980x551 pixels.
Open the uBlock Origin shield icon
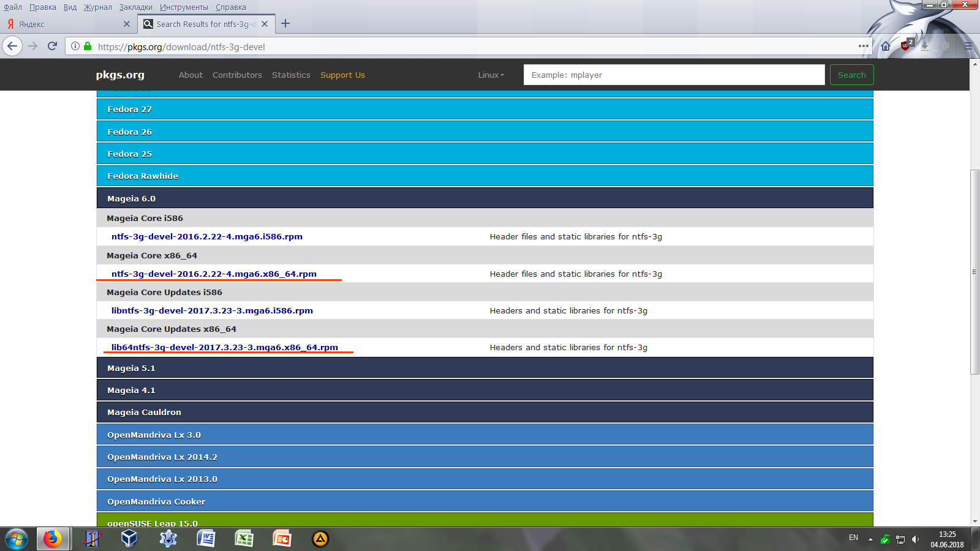click(906, 45)
